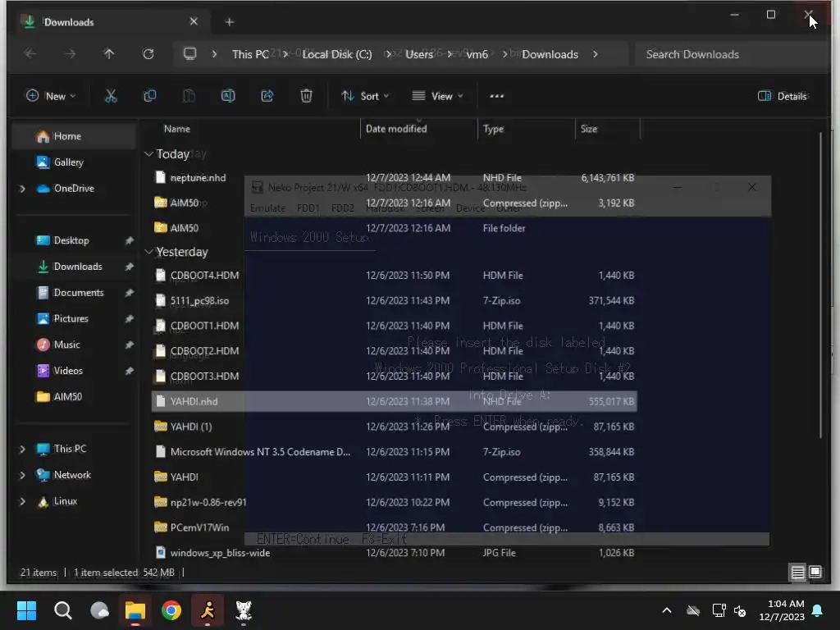The height and width of the screenshot is (630, 840).
Task: Click the network tray icon
Action: point(719,610)
